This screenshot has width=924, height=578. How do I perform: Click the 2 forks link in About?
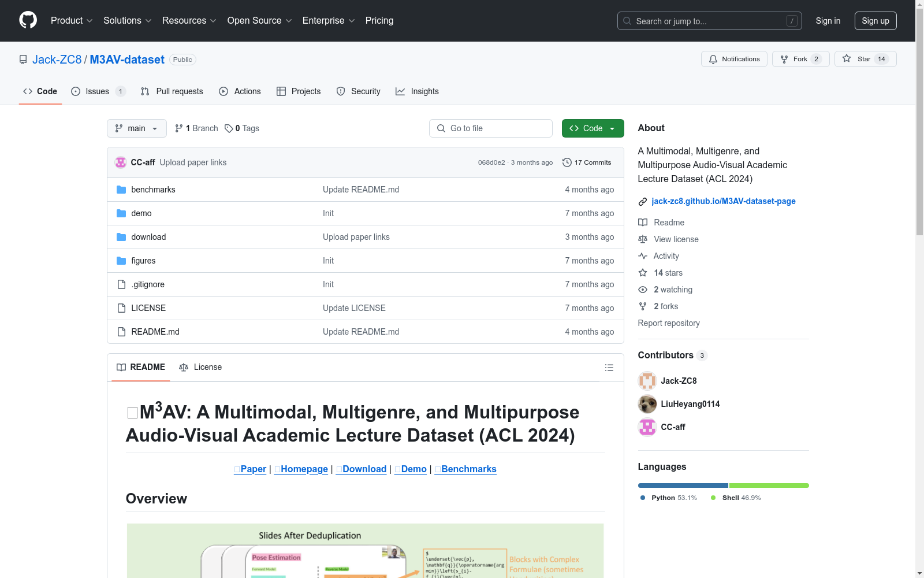(x=666, y=306)
